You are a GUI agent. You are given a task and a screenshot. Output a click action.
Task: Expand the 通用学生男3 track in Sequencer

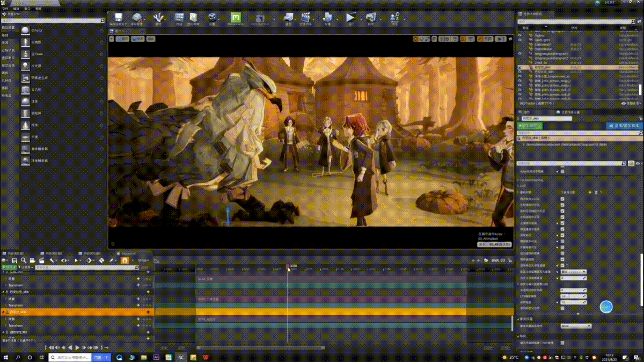tap(3, 332)
